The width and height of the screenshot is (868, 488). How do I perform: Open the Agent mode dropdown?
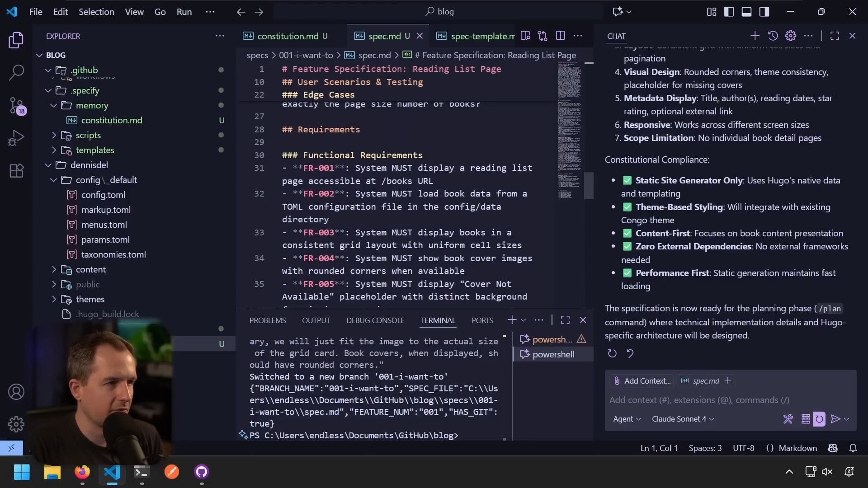(627, 419)
